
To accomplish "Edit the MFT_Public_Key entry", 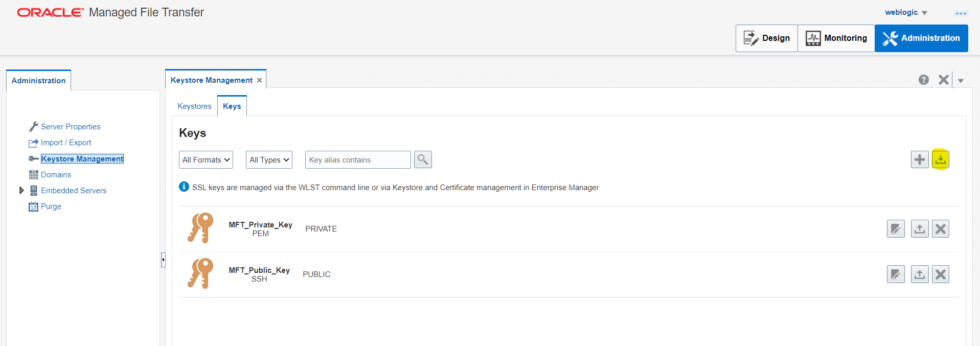I will pyautogui.click(x=896, y=274).
